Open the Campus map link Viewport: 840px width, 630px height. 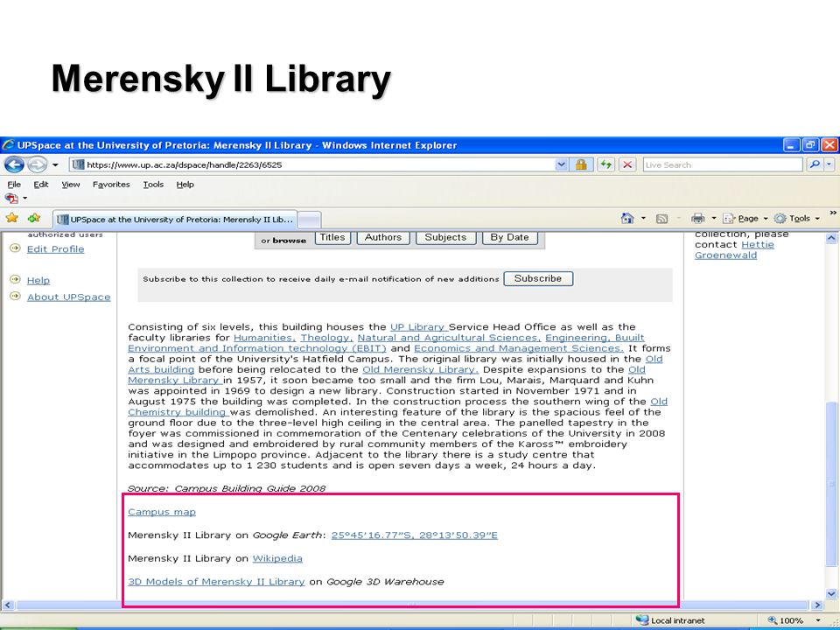(162, 512)
